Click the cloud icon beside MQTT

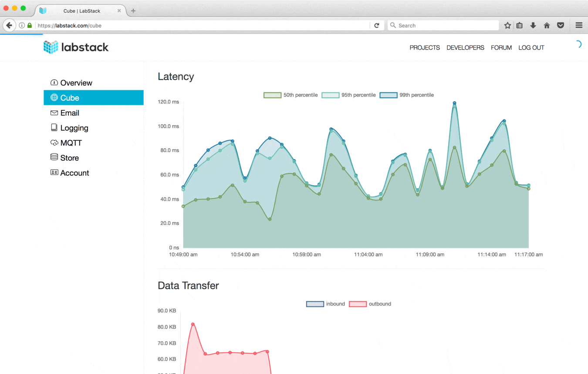pos(54,143)
